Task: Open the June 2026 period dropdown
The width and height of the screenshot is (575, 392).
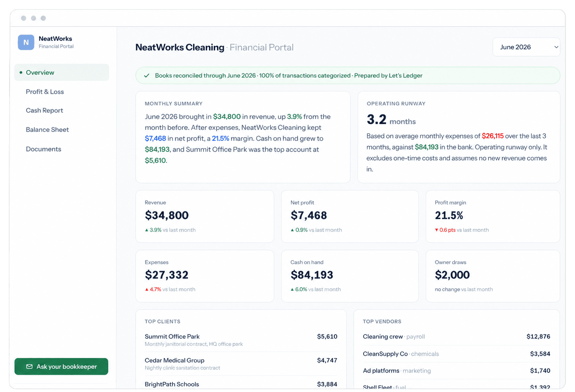Action: (526, 47)
